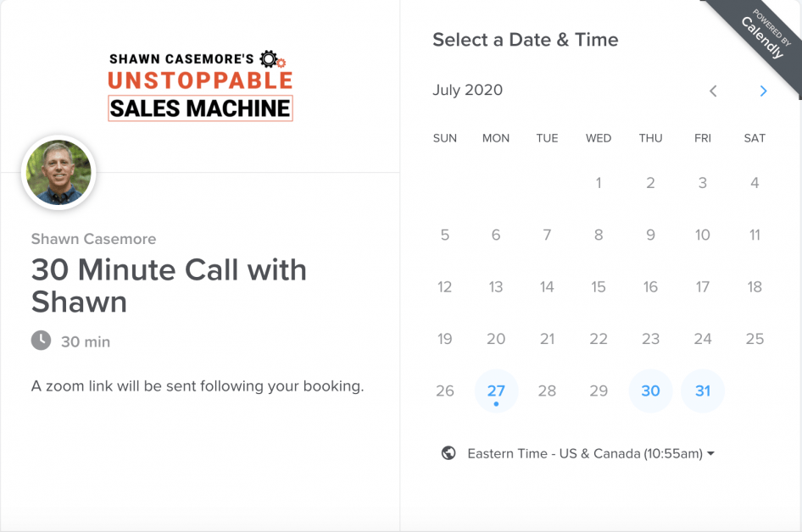Click date 22 in the calendar
This screenshot has height=532, width=802.
599,339
